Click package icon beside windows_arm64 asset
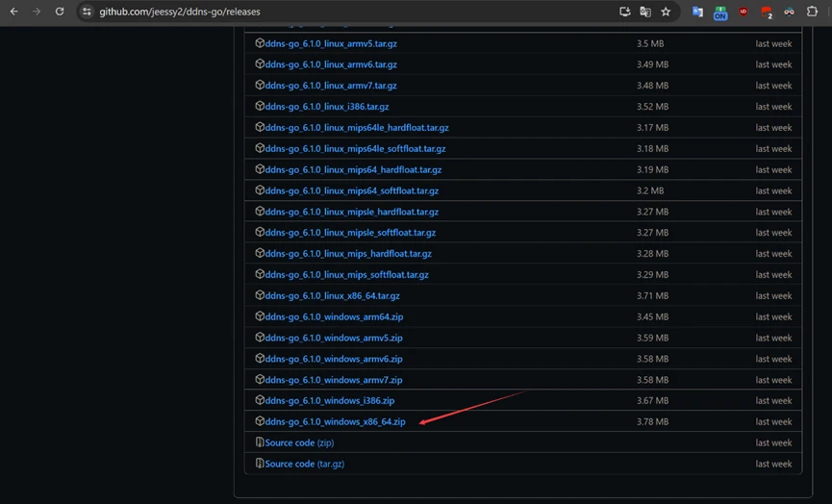This screenshot has height=504, width=832. coord(260,316)
